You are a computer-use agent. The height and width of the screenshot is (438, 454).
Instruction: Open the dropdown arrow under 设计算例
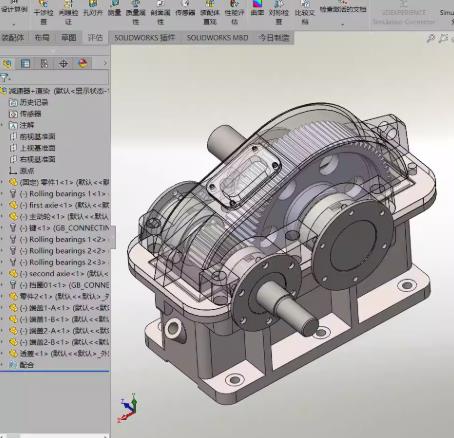click(14, 24)
